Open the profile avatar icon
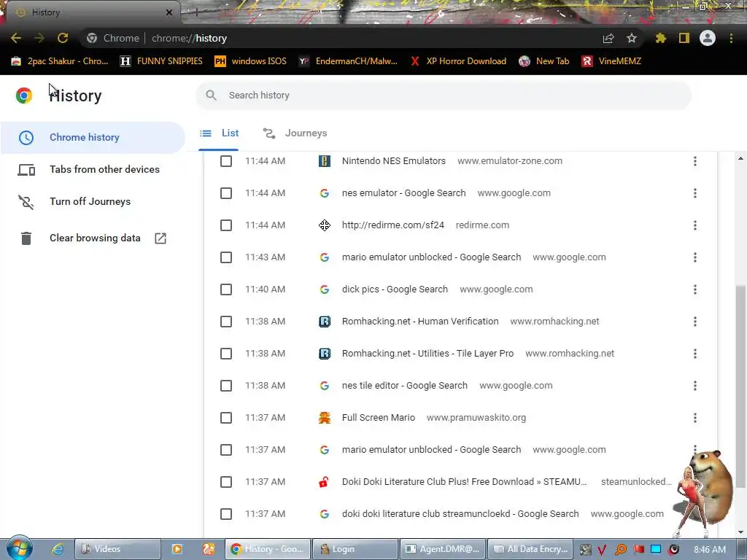 tap(708, 38)
